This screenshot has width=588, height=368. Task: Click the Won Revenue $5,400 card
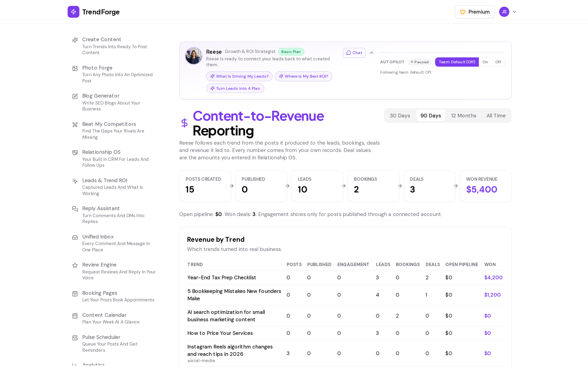(x=485, y=186)
